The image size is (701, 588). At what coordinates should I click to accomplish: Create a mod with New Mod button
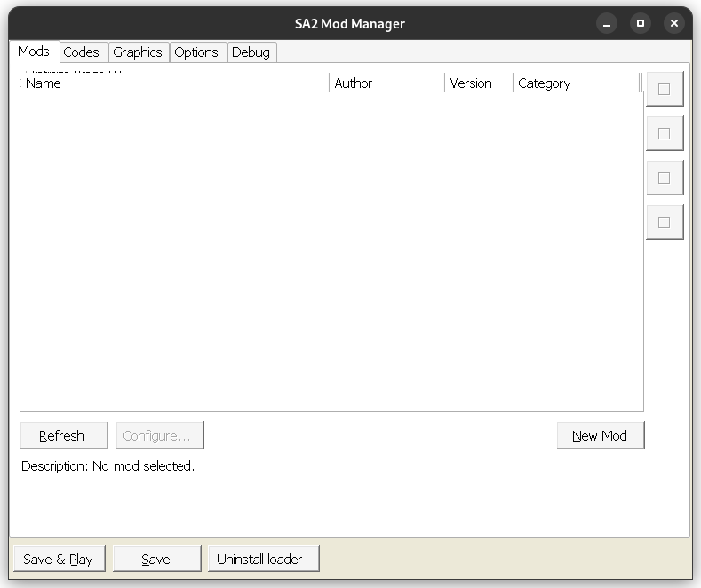click(x=601, y=435)
